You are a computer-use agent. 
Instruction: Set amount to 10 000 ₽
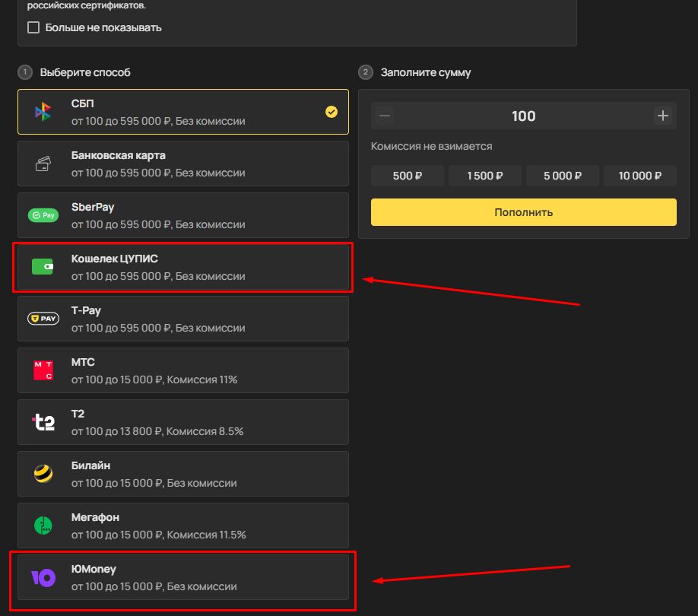tap(640, 176)
